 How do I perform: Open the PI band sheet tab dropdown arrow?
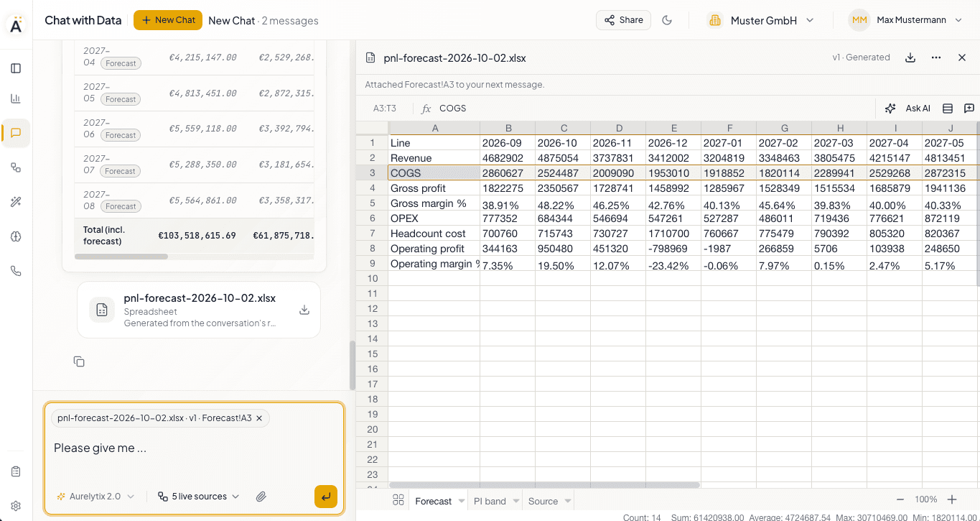click(x=515, y=502)
